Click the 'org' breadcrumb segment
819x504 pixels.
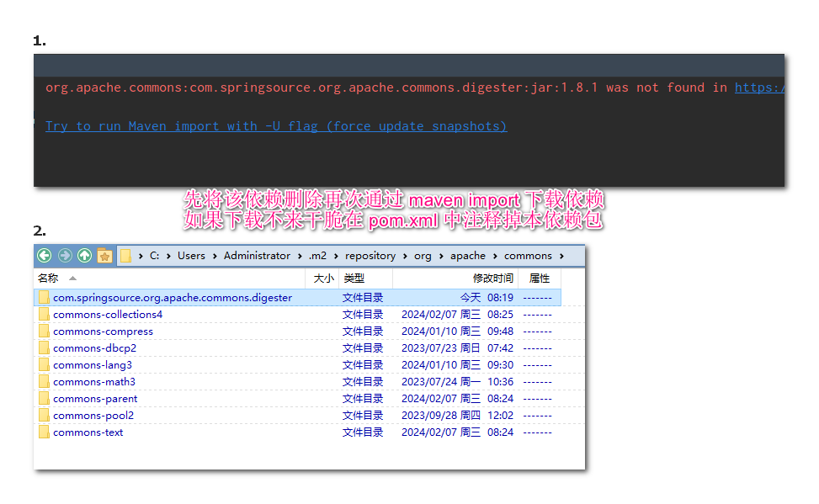coord(423,256)
